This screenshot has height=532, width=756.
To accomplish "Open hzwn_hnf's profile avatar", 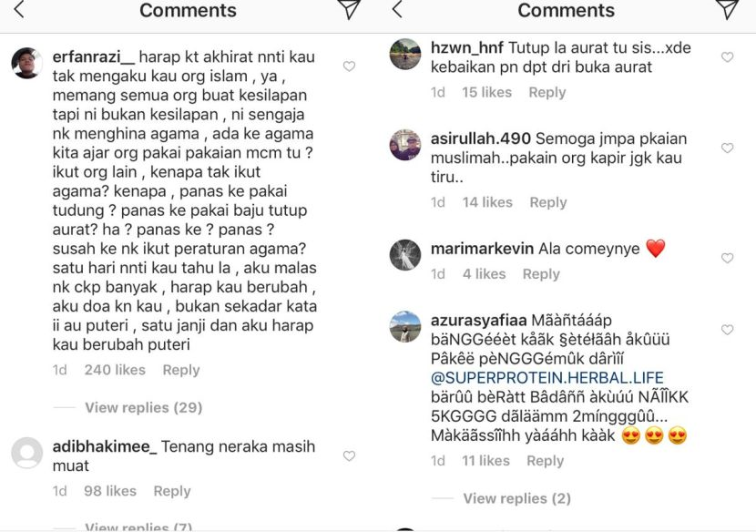I will pyautogui.click(x=405, y=54).
